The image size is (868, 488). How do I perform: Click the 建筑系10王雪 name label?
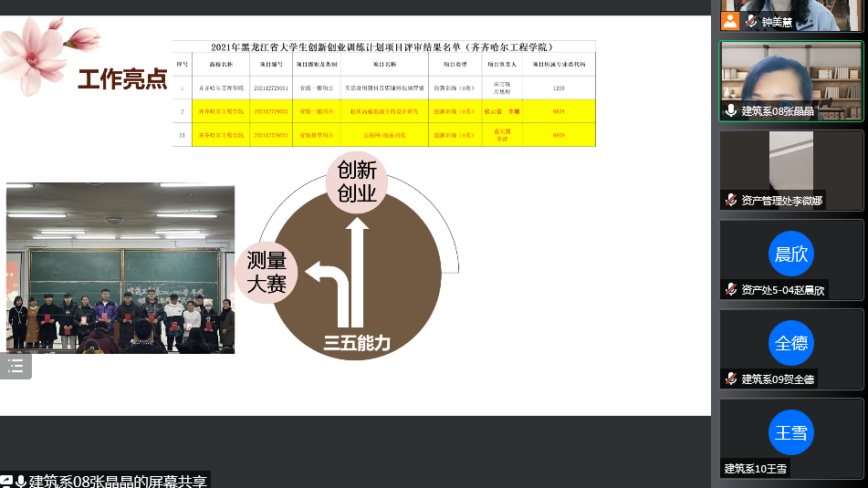click(x=756, y=468)
